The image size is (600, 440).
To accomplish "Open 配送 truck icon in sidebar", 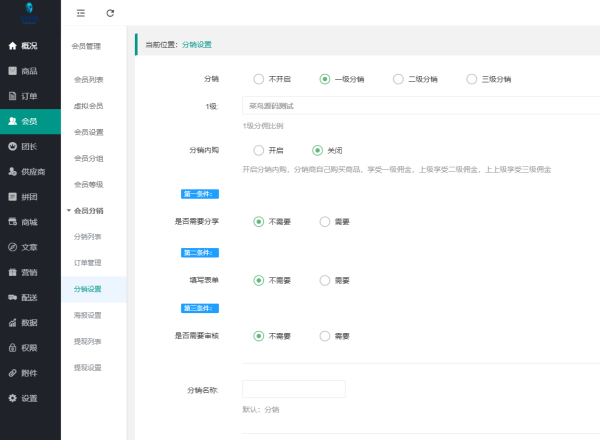I will (13, 297).
